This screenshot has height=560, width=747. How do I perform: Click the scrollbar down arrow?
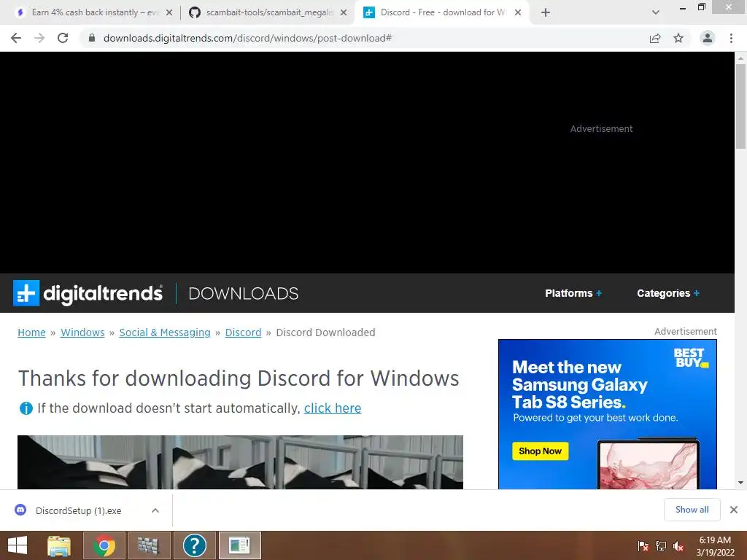[x=740, y=483]
